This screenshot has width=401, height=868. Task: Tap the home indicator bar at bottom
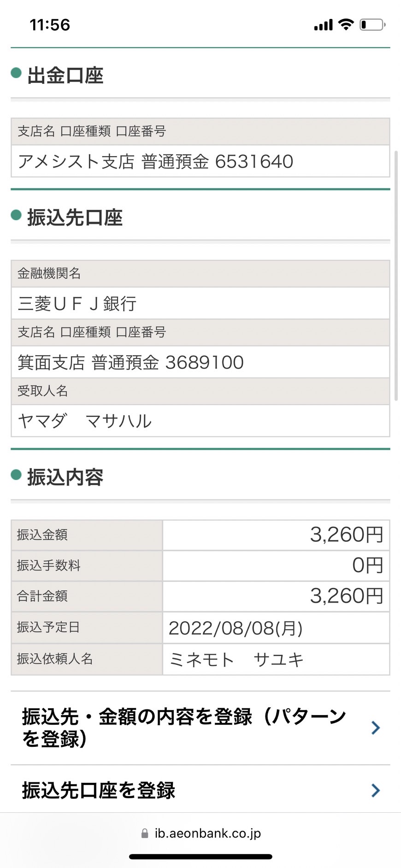click(x=200, y=857)
